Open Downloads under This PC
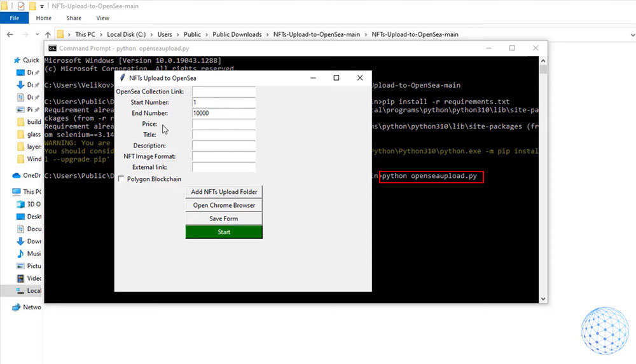636x364 pixels. tap(29, 241)
